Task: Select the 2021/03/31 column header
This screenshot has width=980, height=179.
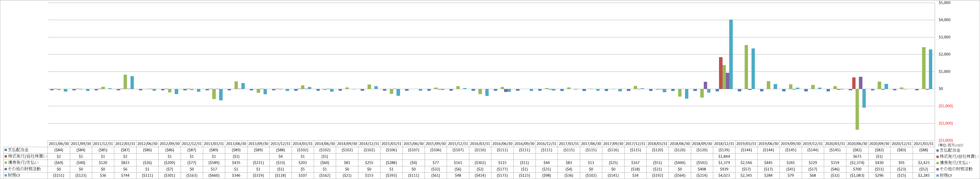Action: coord(924,144)
